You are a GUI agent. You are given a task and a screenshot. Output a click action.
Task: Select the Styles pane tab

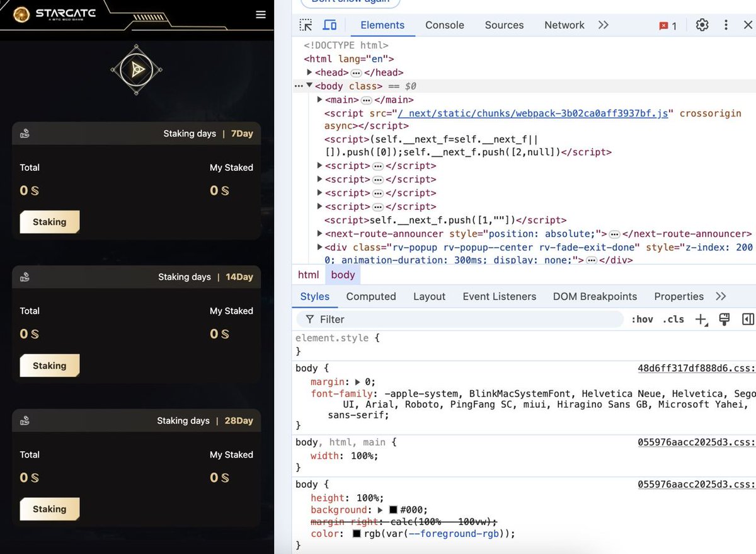click(x=314, y=296)
